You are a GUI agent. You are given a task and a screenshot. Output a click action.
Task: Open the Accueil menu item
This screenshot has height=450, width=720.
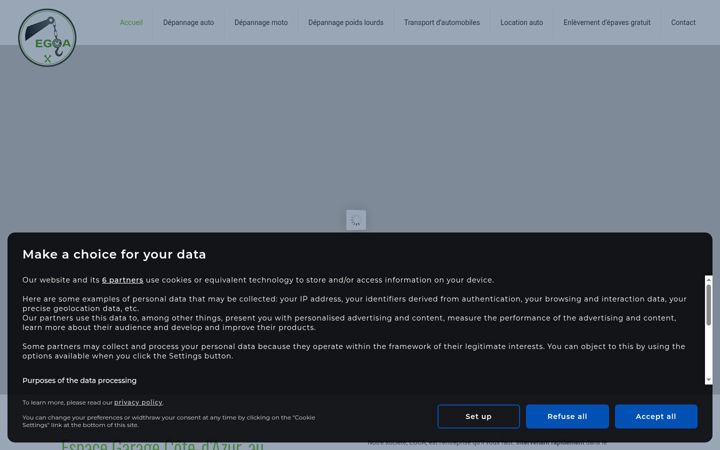coord(131,22)
